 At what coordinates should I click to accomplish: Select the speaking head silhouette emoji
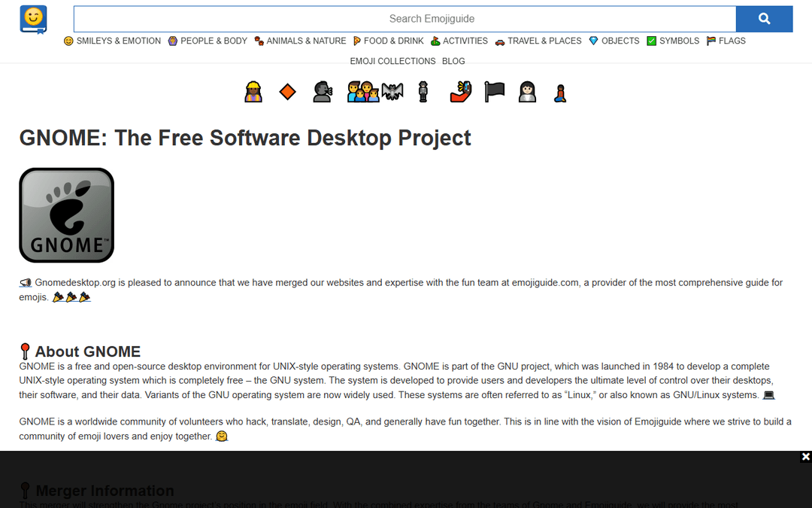pyautogui.click(x=323, y=93)
